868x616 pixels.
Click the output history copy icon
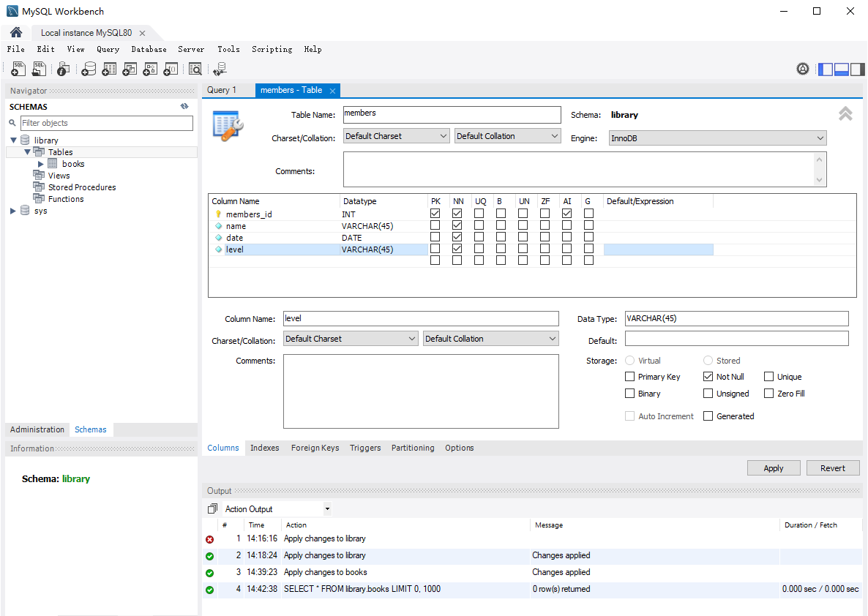(x=212, y=508)
